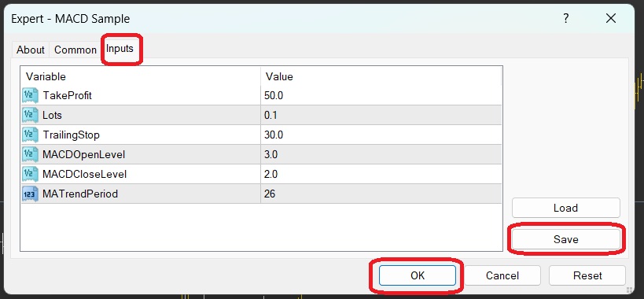Click the TrailingStop variable type icon

click(x=30, y=135)
